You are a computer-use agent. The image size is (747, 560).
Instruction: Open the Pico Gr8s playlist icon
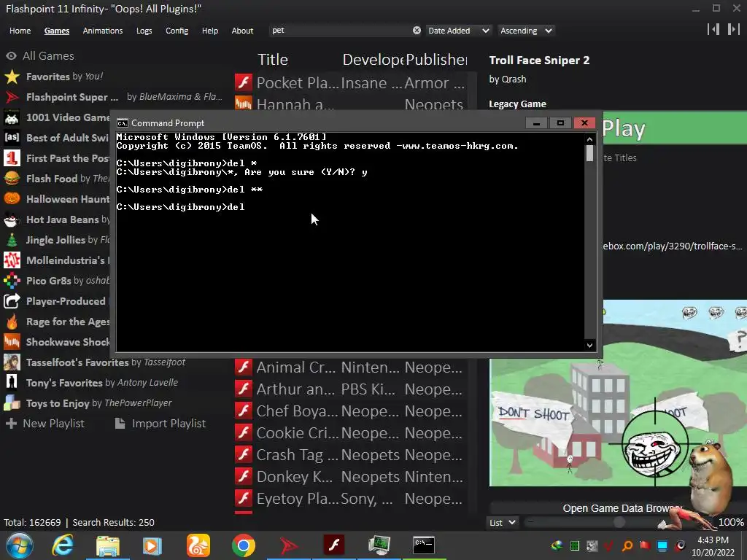(x=12, y=281)
